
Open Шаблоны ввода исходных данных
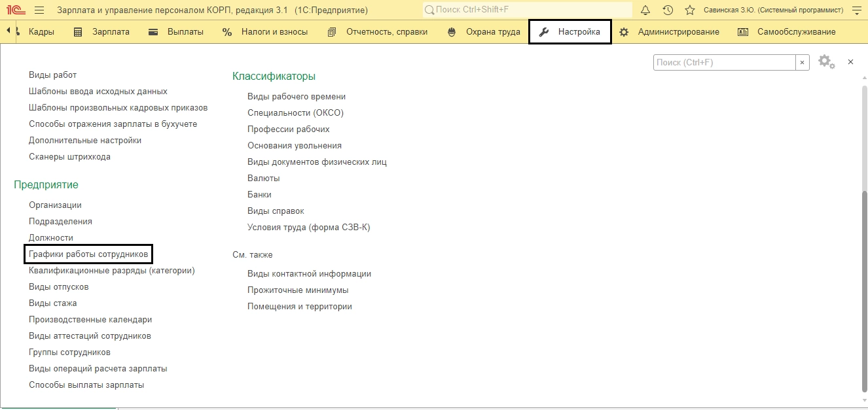(98, 92)
